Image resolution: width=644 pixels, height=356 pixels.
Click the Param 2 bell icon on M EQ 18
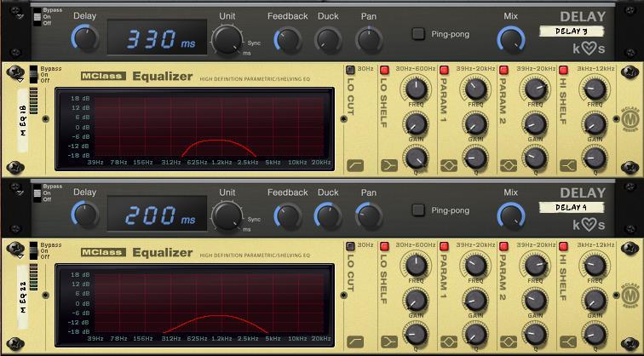pyautogui.click(x=509, y=165)
